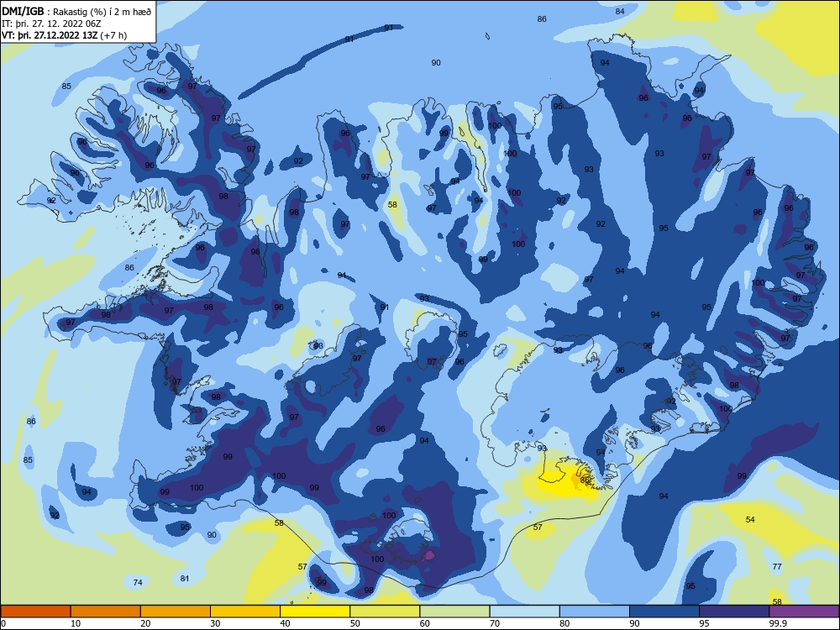This screenshot has height=630, width=840.
Task: Click the navy 95–99.9 legend swatch
Action: click(734, 612)
